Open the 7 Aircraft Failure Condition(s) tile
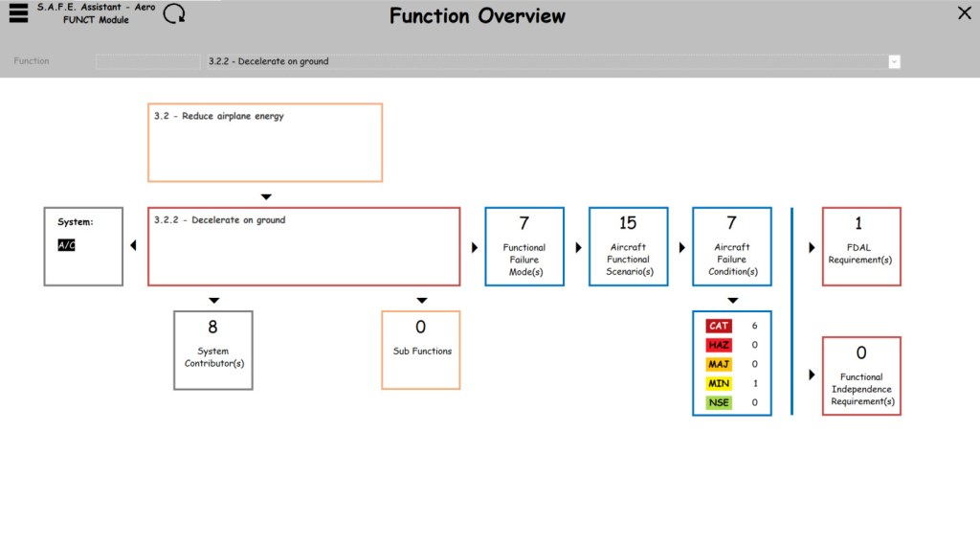Image resolution: width=980 pixels, height=545 pixels. click(731, 246)
